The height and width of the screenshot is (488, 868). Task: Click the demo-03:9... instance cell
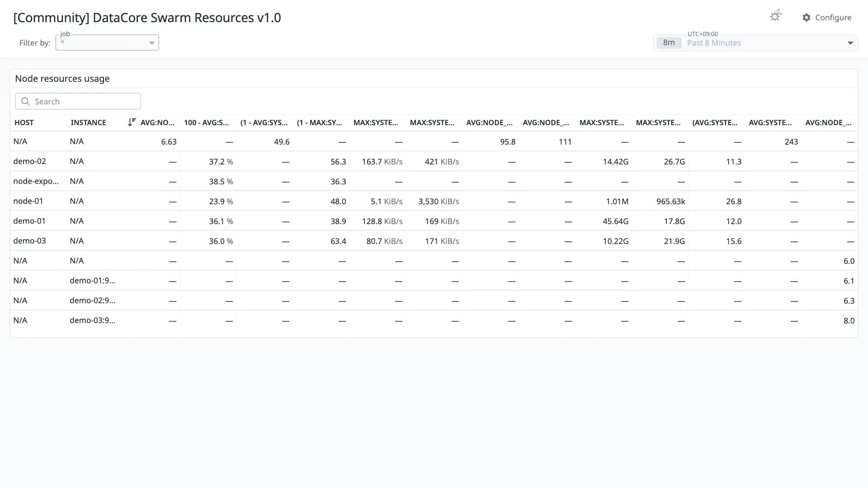(92, 320)
